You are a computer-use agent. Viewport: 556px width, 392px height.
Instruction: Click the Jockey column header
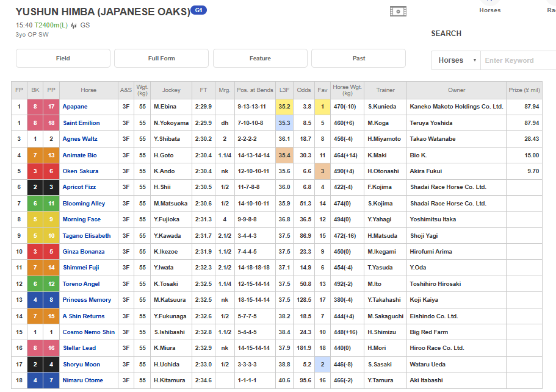click(171, 90)
